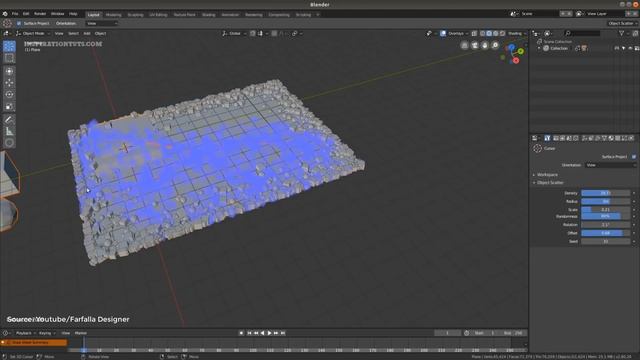Click the View Layer icon in header
Image resolution: width=640 pixels, height=360 pixels.
(x=579, y=14)
